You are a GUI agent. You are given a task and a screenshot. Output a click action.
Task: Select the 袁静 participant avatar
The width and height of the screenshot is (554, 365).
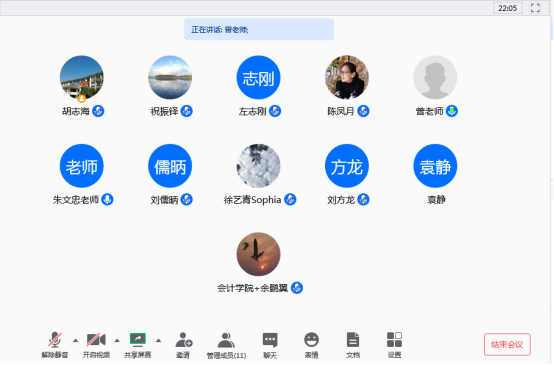[x=435, y=166]
